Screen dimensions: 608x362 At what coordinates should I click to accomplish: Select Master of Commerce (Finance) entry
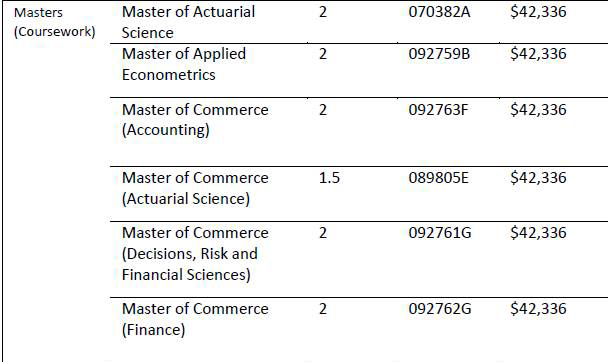coord(195,319)
